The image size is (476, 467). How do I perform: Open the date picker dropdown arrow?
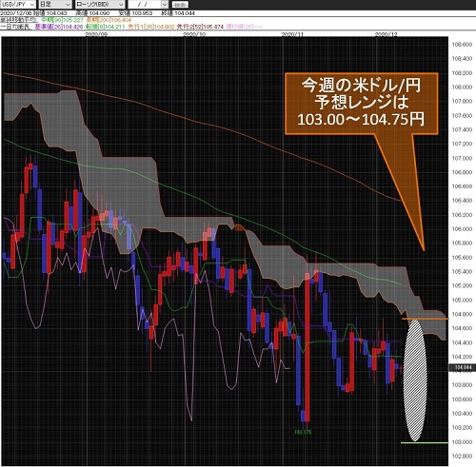(x=164, y=5)
